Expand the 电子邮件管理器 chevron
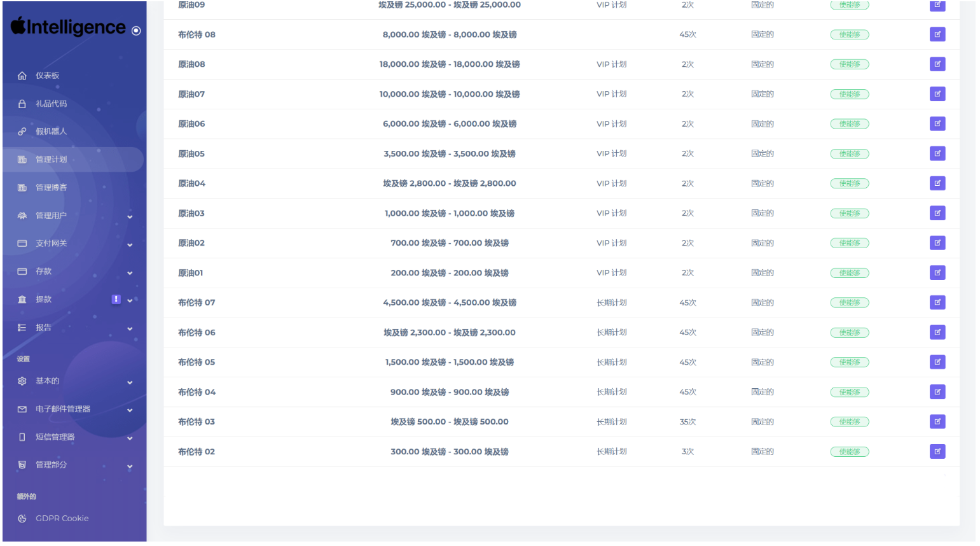This screenshot has height=546, width=980. tap(130, 410)
